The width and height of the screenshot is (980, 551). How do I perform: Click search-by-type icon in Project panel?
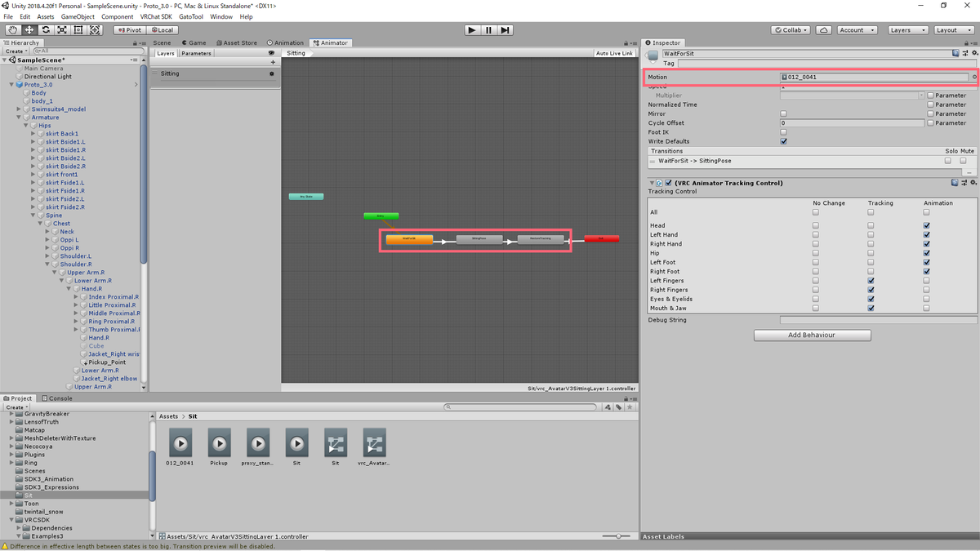(x=608, y=407)
